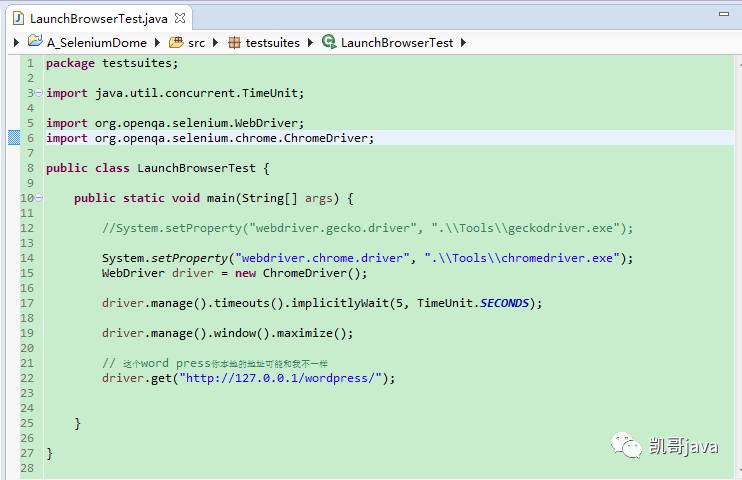Image resolution: width=742 pixels, height=480 pixels.
Task: Select the LaunchBrowserTest.java editor tab
Action: click(x=98, y=18)
